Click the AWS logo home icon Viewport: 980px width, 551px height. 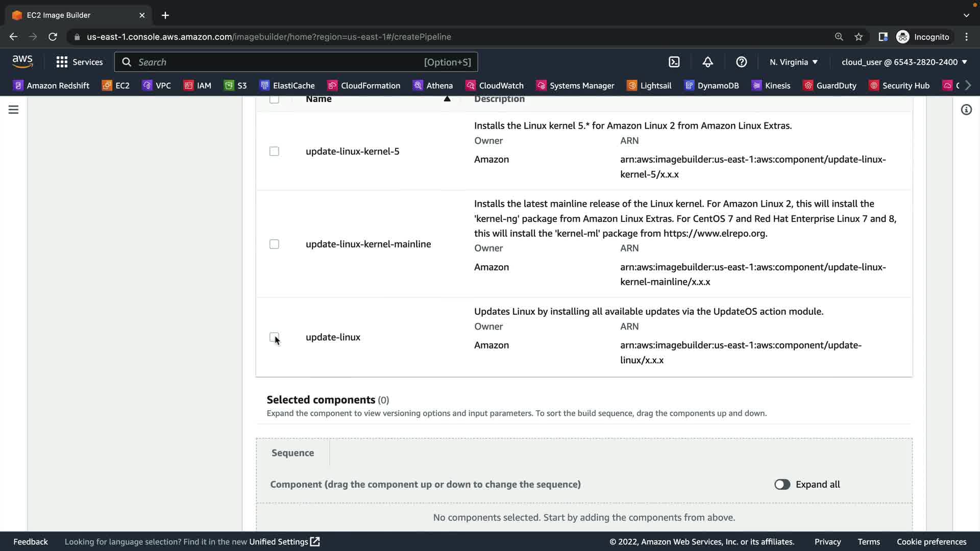22,61
